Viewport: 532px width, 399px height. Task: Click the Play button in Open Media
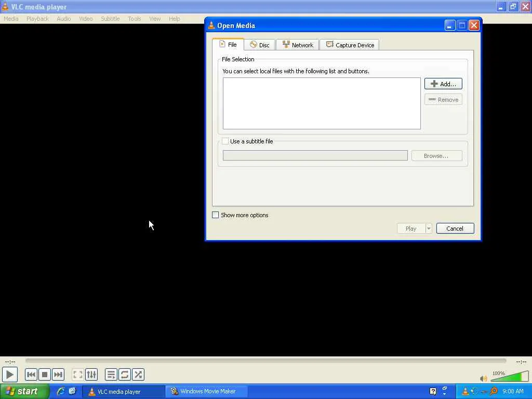[411, 229]
